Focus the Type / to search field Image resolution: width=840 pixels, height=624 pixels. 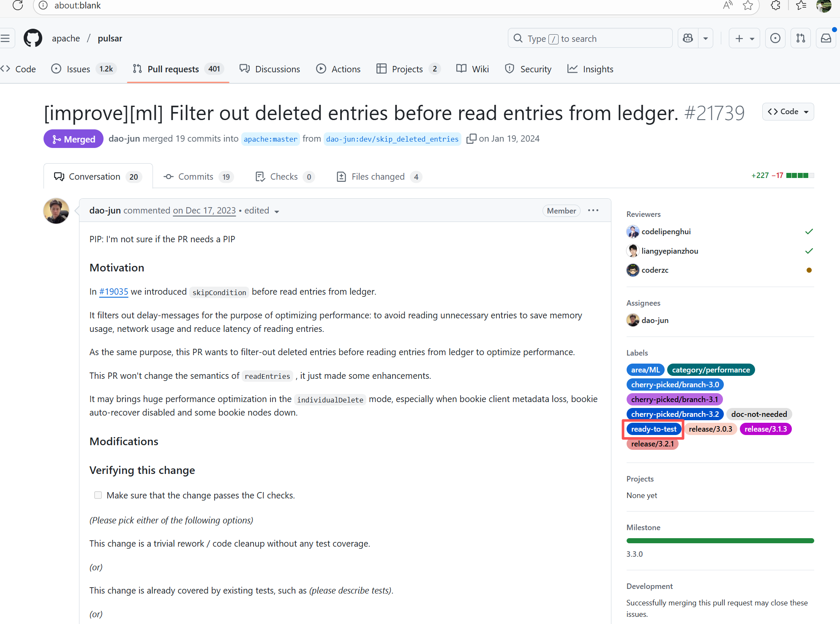coord(590,38)
